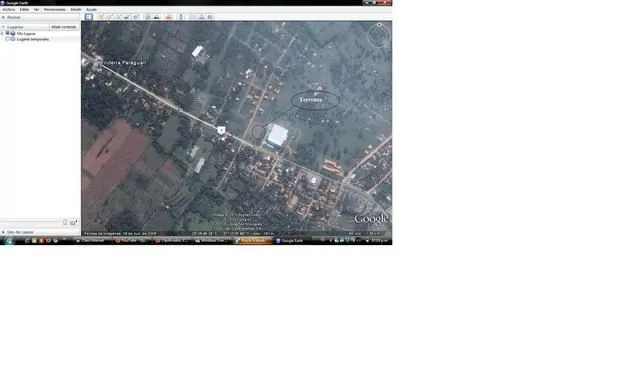Toggle the Mis lugares checkbox
The image size is (640, 383).
[7, 33]
